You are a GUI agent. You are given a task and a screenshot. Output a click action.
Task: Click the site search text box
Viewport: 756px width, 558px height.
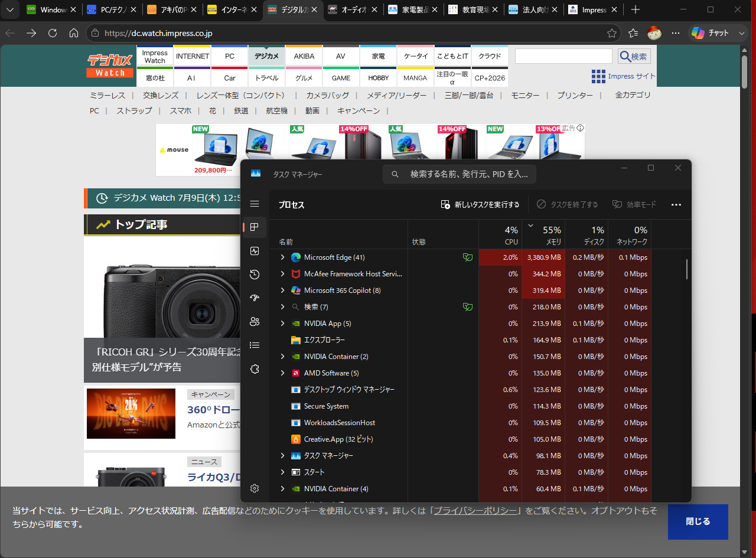pyautogui.click(x=563, y=57)
